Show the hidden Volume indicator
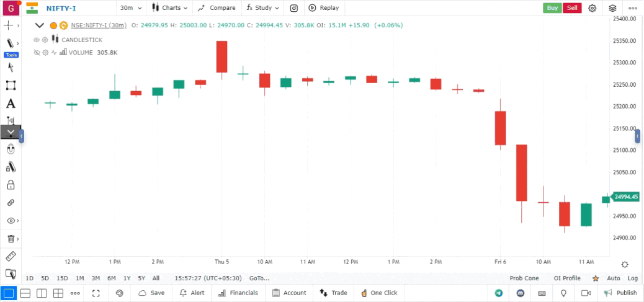Viewport: 644px width, 302px height. click(37, 53)
